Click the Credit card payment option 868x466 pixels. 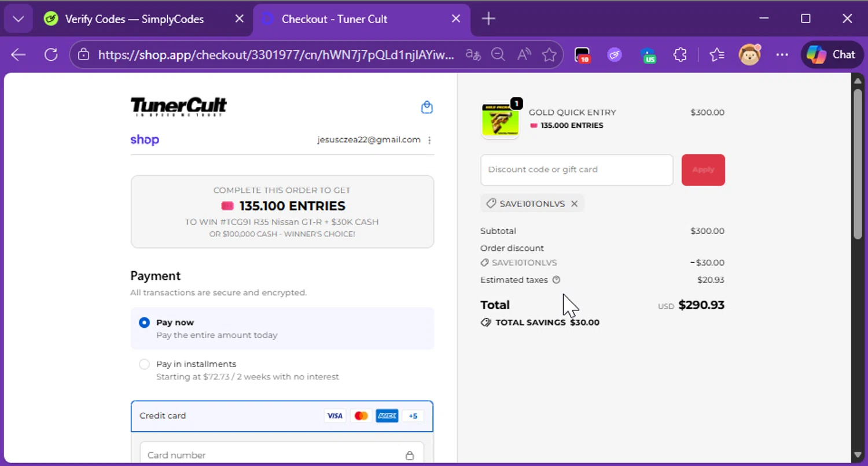point(282,416)
